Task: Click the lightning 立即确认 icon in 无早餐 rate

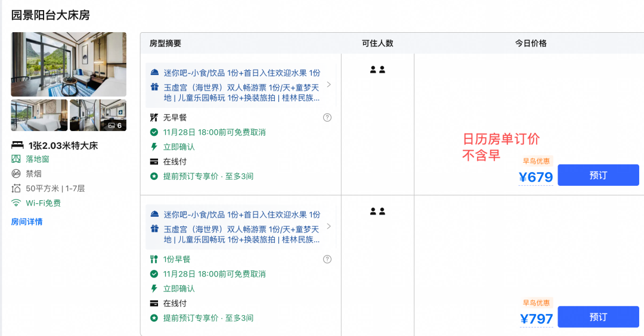Action: (x=154, y=147)
